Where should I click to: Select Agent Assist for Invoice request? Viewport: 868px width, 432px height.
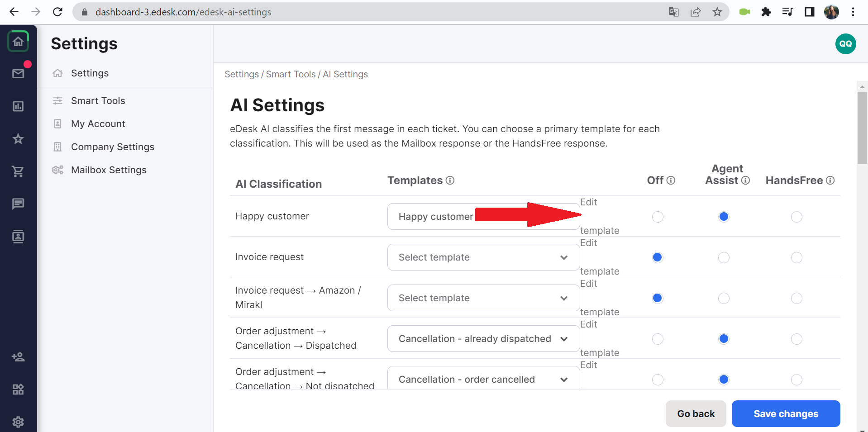[x=724, y=257]
